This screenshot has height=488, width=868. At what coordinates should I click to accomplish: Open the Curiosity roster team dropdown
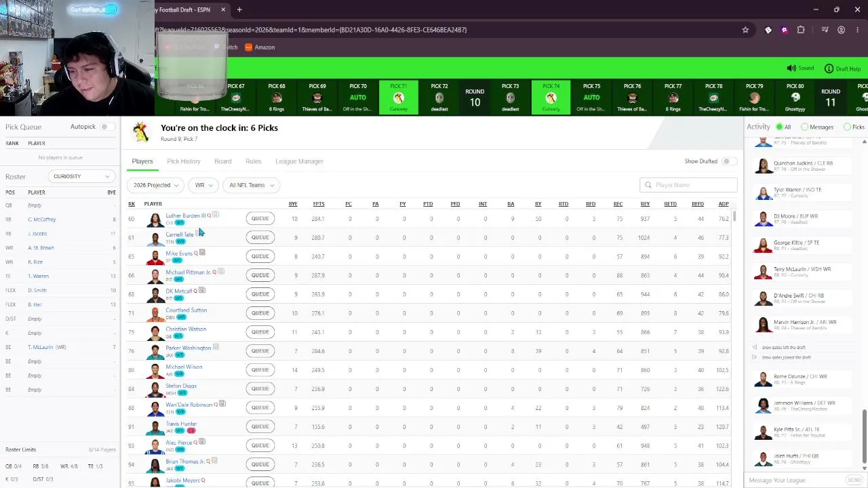coord(81,176)
